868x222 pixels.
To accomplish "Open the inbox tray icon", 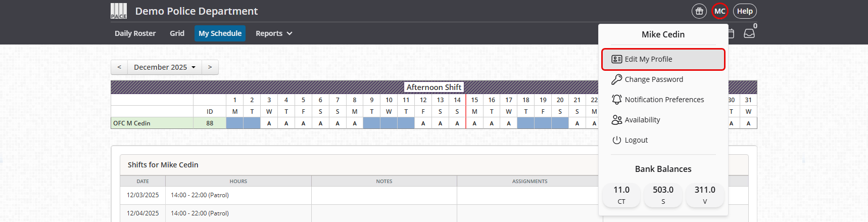I will coord(749,33).
